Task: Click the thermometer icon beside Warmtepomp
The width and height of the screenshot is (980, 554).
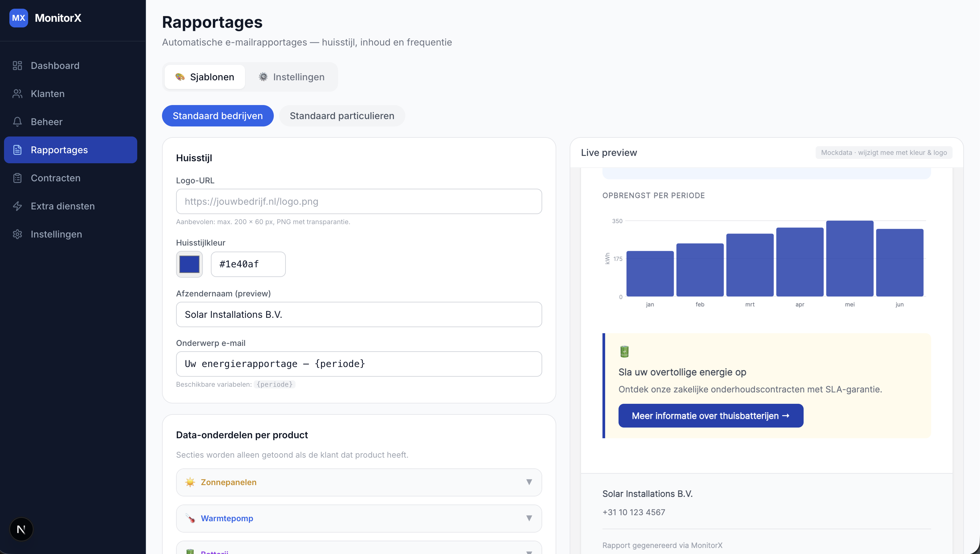Action: [x=190, y=518]
